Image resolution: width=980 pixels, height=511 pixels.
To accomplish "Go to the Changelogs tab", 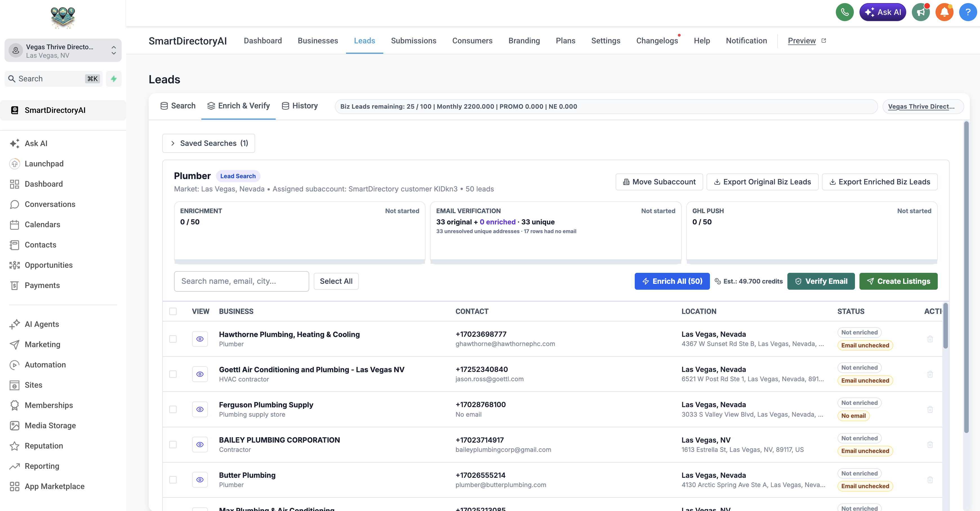I will [x=657, y=41].
